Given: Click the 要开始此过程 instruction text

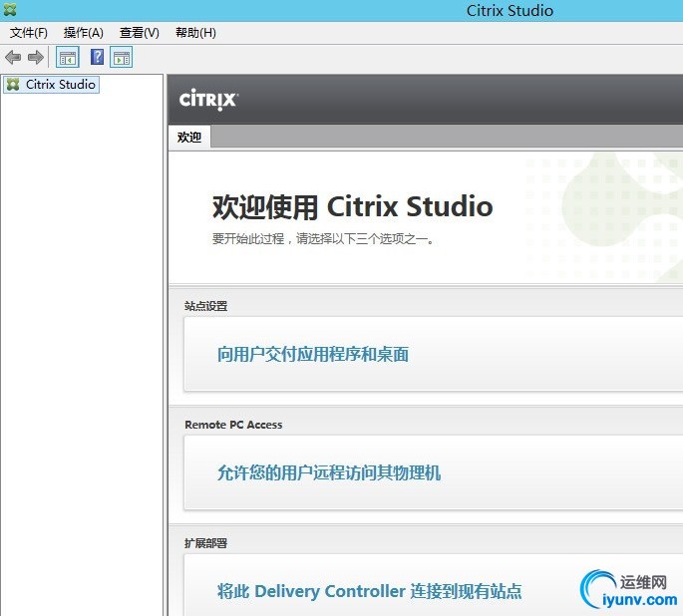Looking at the screenshot, I should [x=323, y=238].
